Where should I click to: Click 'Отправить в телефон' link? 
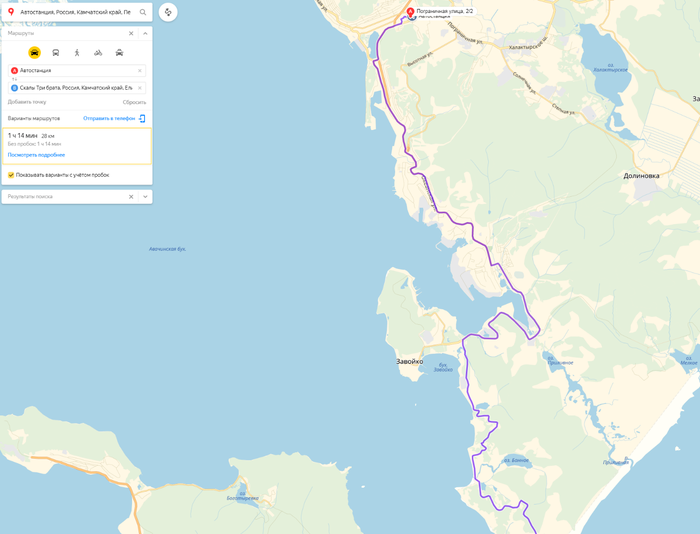(109, 118)
